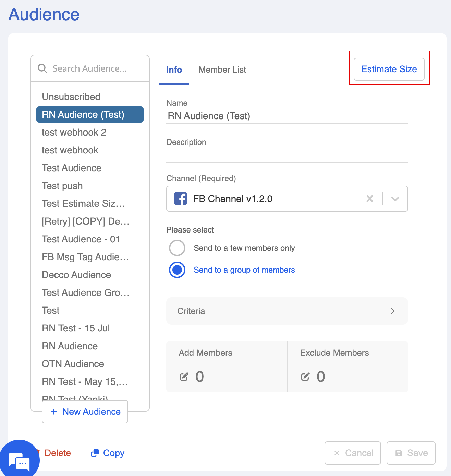The height and width of the screenshot is (476, 451).
Task: Select 'Decco Audience' from the list
Action: [x=76, y=275]
